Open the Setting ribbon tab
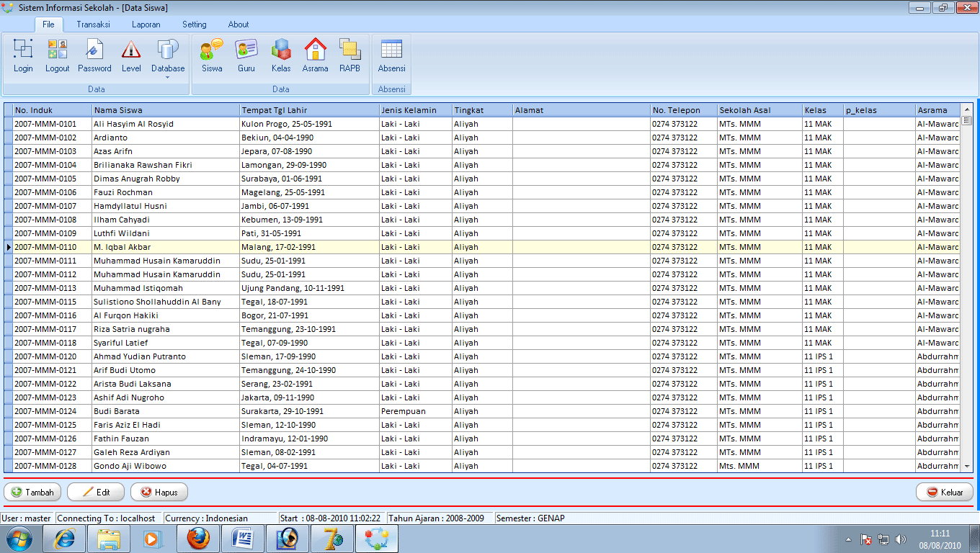This screenshot has width=980, height=553. point(194,24)
